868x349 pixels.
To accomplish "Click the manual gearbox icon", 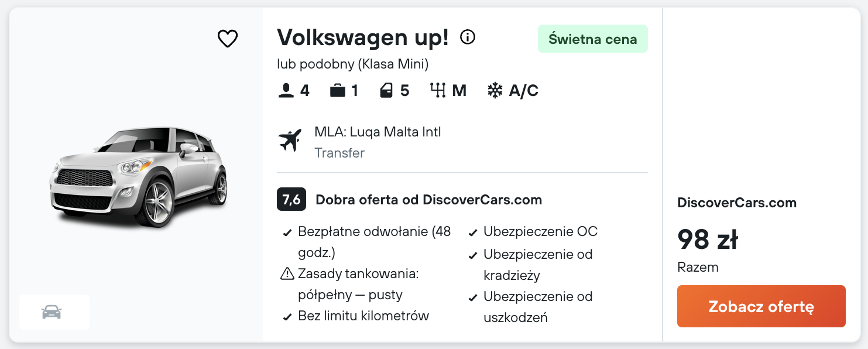I will click(438, 91).
